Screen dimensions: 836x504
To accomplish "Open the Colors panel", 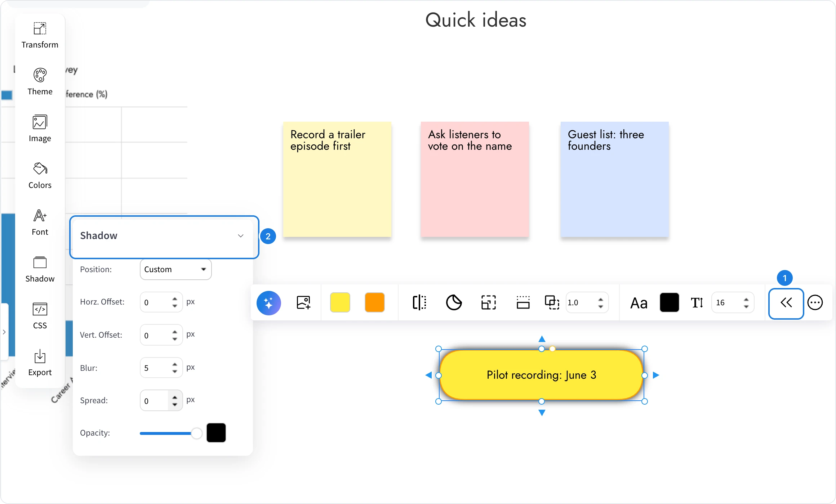I will 40,175.
